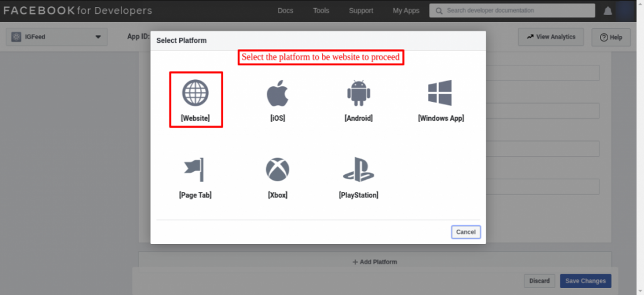This screenshot has height=295, width=644.
Task: Open the Tools menu
Action: coord(321,11)
